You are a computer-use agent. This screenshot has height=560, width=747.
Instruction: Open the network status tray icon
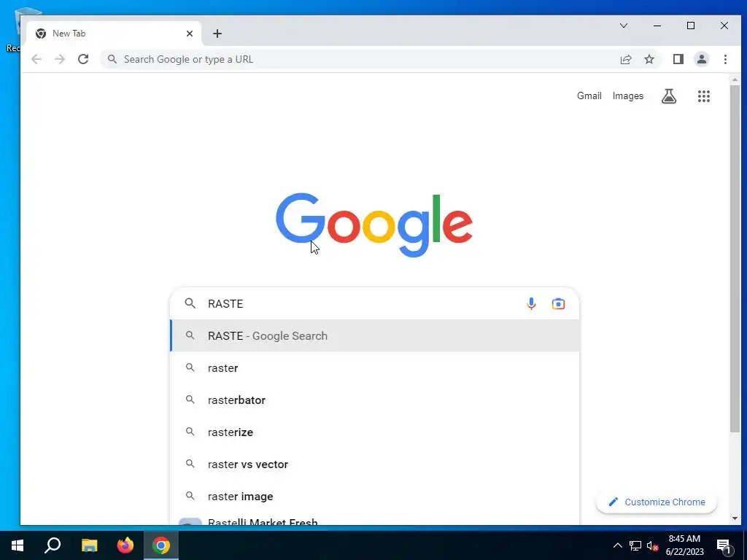click(x=635, y=545)
